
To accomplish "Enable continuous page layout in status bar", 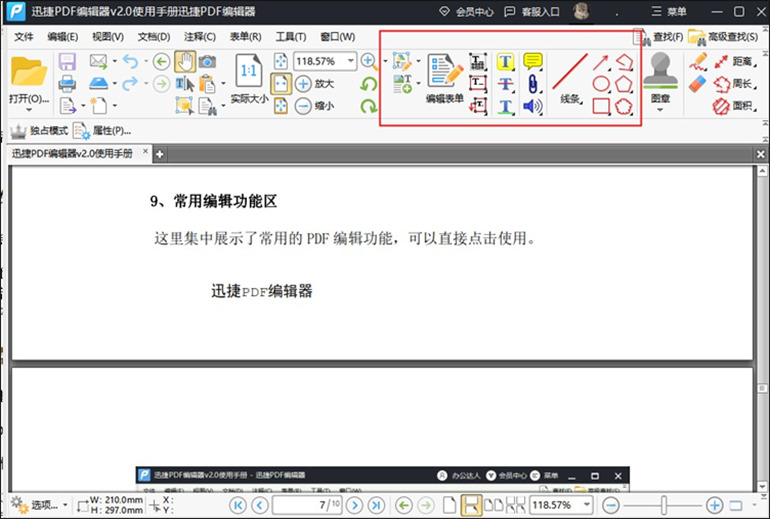I will coord(471,505).
